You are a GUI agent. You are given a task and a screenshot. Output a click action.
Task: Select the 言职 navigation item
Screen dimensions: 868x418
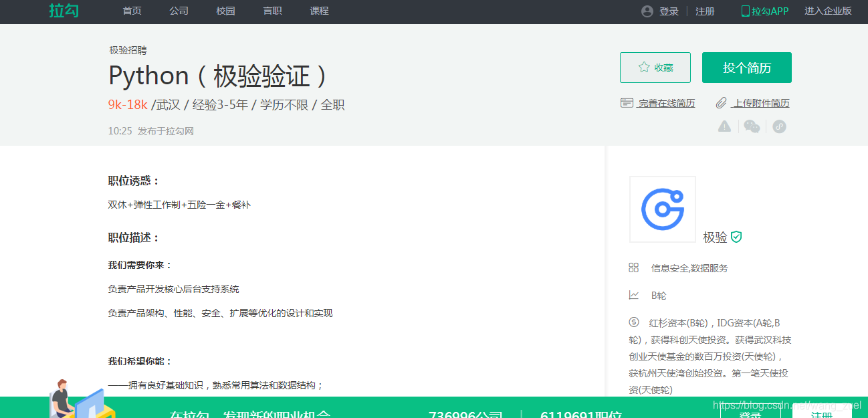(273, 11)
